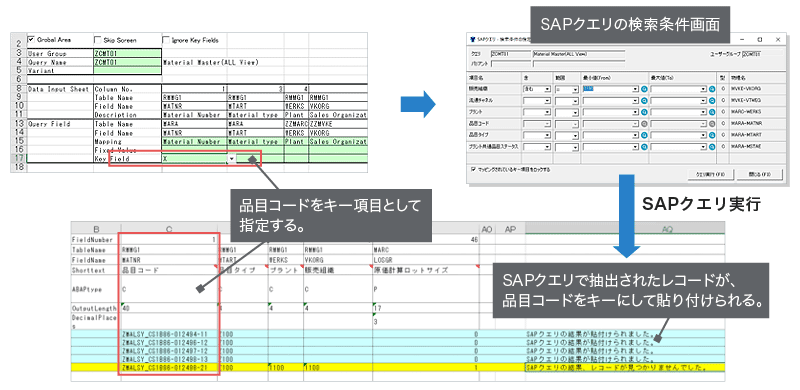Select cell ZMALSY_CS1886-012497-12
The width and height of the screenshot is (800, 390).
click(169, 351)
